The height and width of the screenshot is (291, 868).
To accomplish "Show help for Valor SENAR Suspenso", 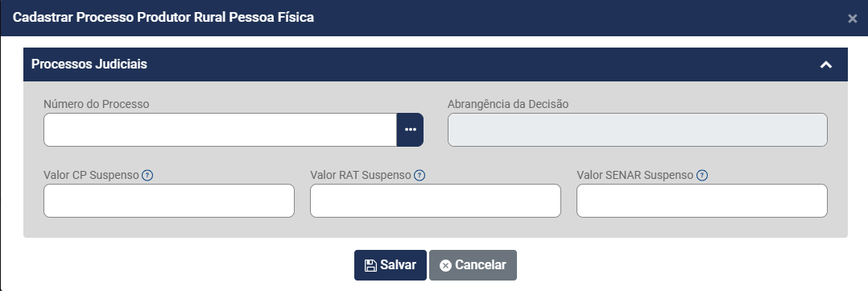I will tap(702, 175).
